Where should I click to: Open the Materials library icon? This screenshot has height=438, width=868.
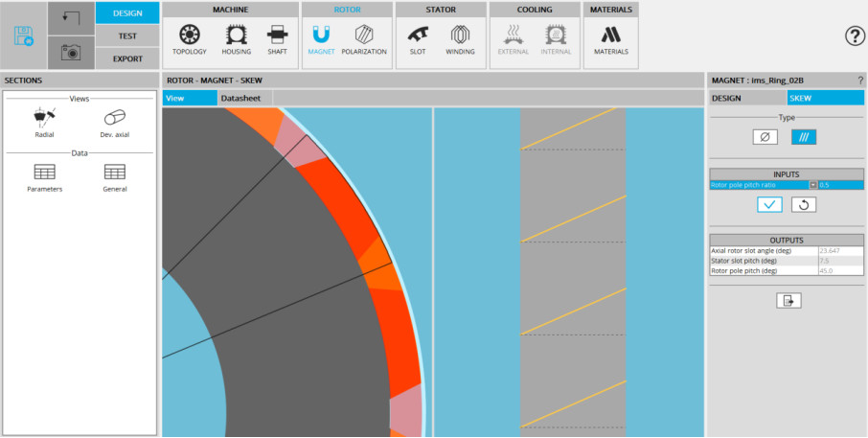(610, 38)
